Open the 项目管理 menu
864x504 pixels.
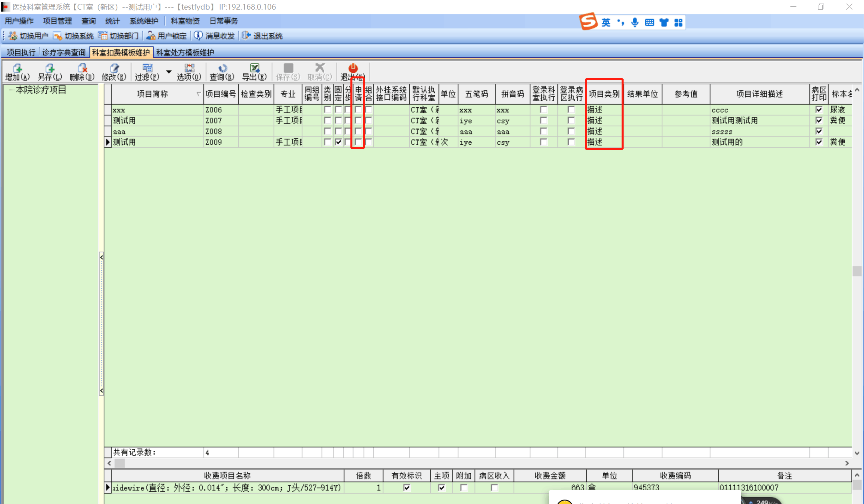point(57,21)
